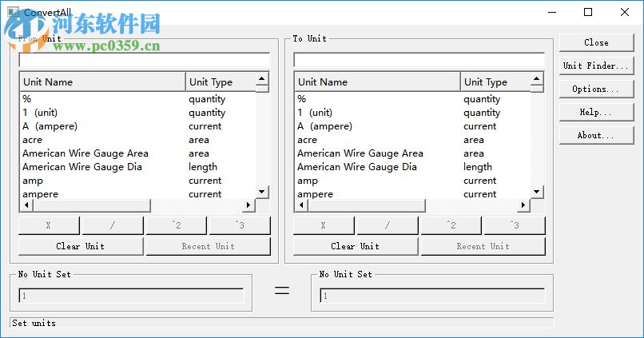Open the About dialog
Screen dimensions: 644x338
pyautogui.click(x=596, y=136)
